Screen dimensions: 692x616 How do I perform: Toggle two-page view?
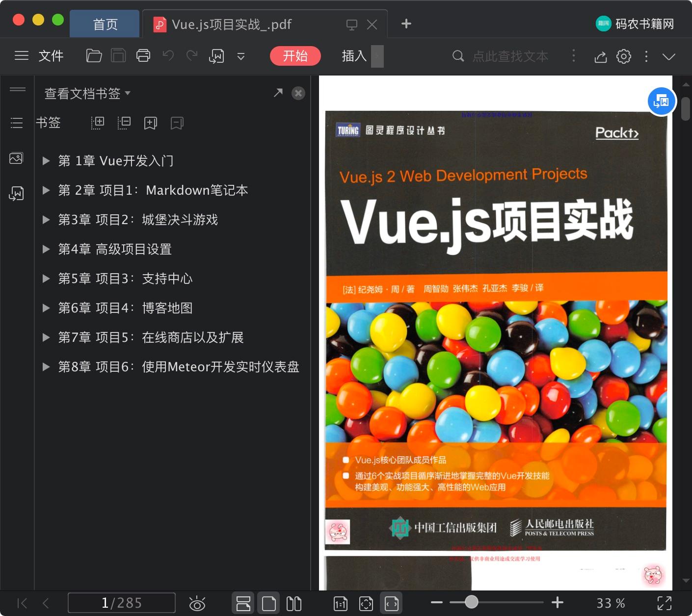294,603
